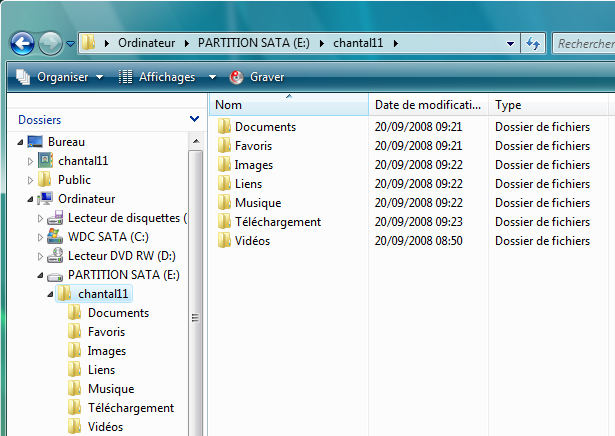Select Images folder icon in file list
This screenshot has width=615, height=436.
pyautogui.click(x=224, y=164)
